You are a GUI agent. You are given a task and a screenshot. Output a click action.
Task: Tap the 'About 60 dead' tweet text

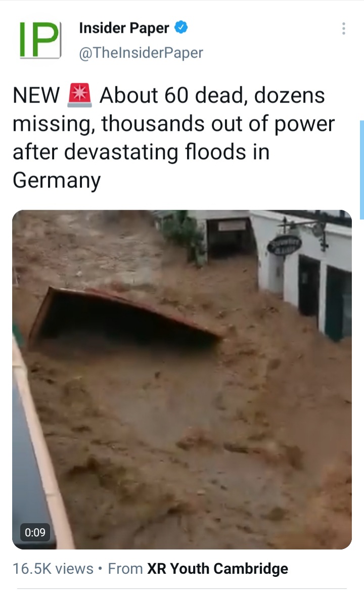(x=171, y=95)
